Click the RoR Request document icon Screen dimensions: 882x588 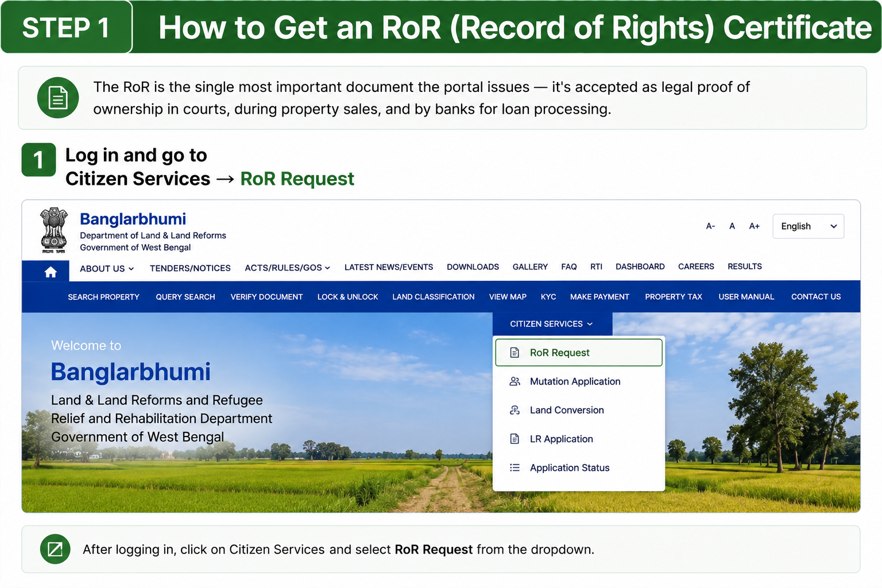(514, 353)
